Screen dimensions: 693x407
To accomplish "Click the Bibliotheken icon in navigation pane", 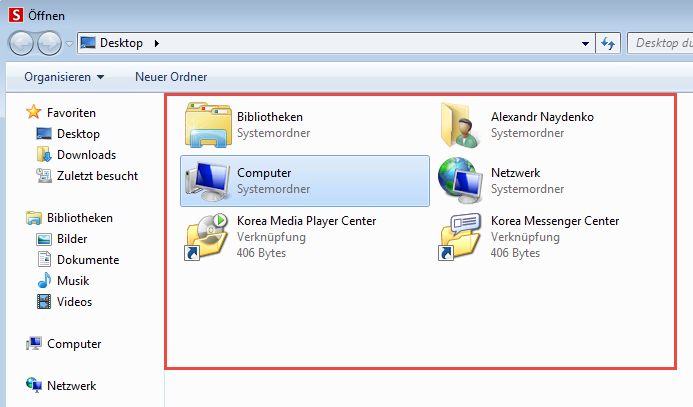I will (x=34, y=218).
